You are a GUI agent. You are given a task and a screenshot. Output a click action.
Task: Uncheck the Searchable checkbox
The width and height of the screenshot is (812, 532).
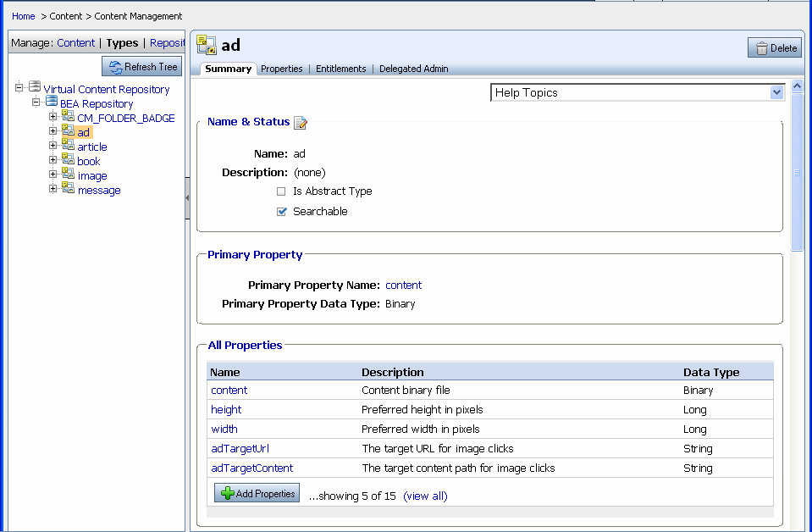(x=281, y=211)
